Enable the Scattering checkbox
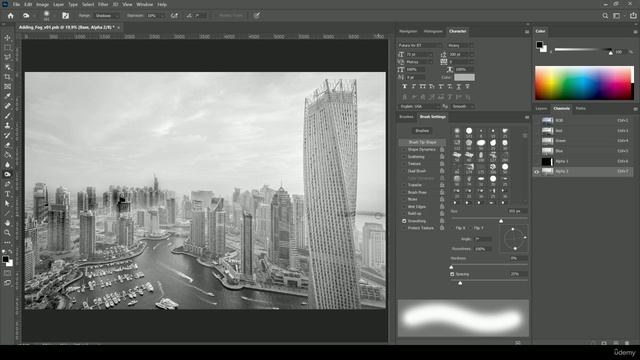 click(404, 157)
